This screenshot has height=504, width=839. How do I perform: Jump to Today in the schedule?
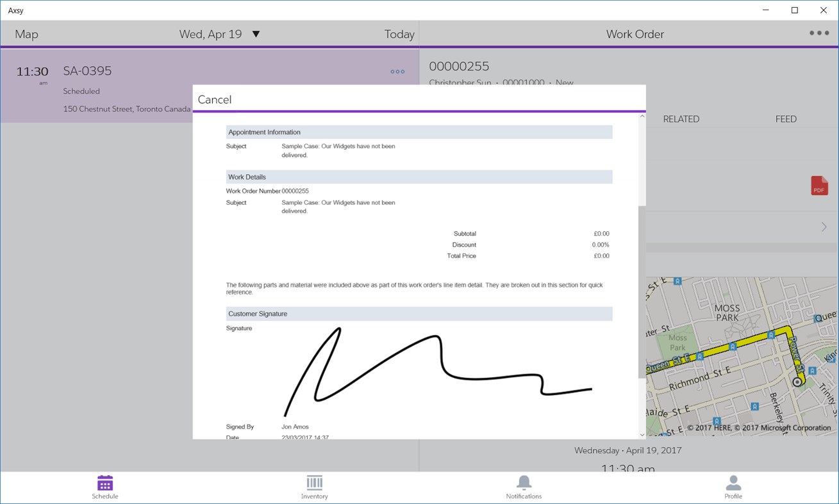tap(399, 34)
